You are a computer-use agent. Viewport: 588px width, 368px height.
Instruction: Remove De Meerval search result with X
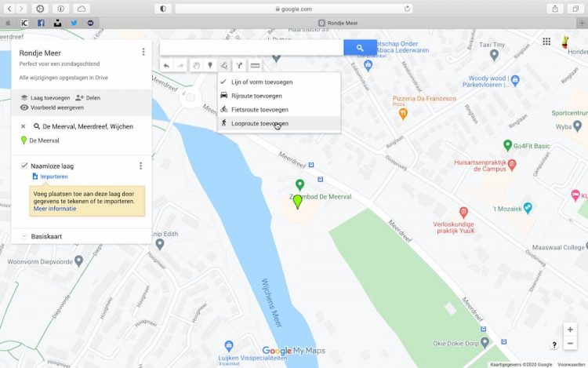[23, 126]
